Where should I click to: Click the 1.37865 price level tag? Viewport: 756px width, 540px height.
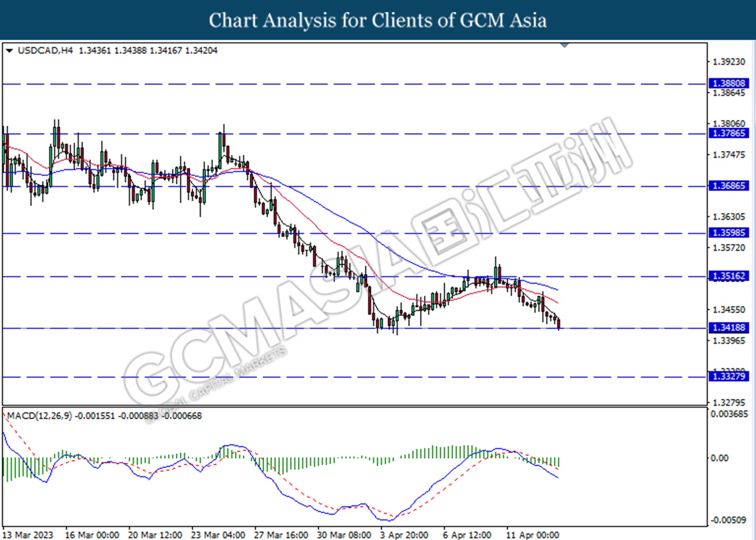click(x=728, y=133)
